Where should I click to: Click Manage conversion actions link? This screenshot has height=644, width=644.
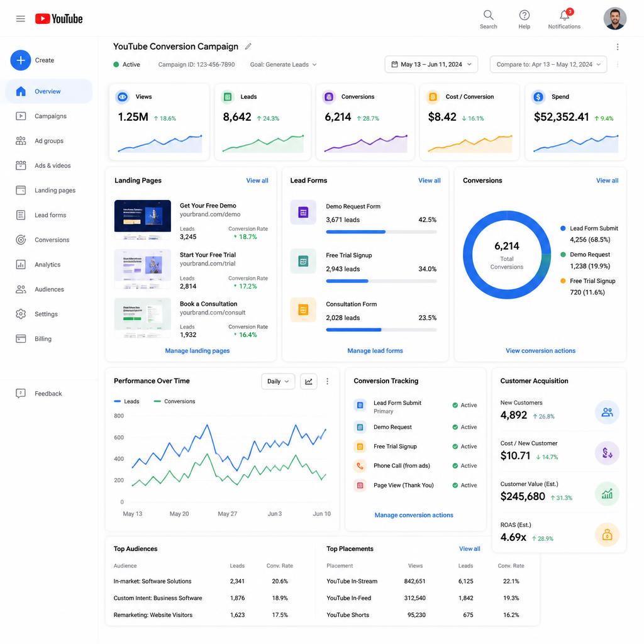[414, 515]
